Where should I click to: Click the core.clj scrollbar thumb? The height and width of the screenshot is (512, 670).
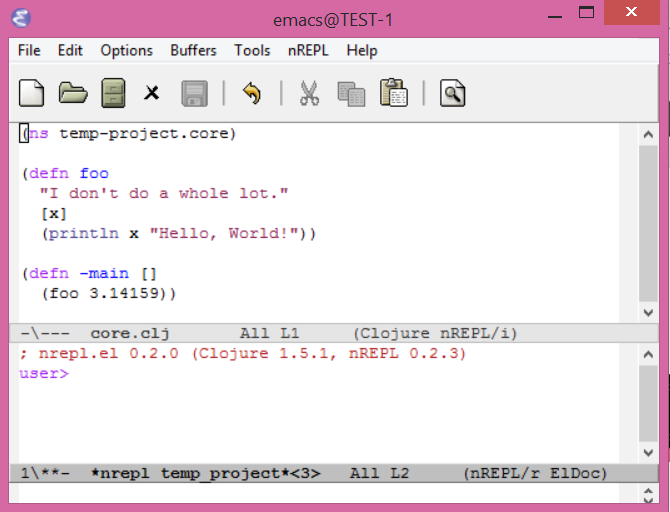[648, 224]
